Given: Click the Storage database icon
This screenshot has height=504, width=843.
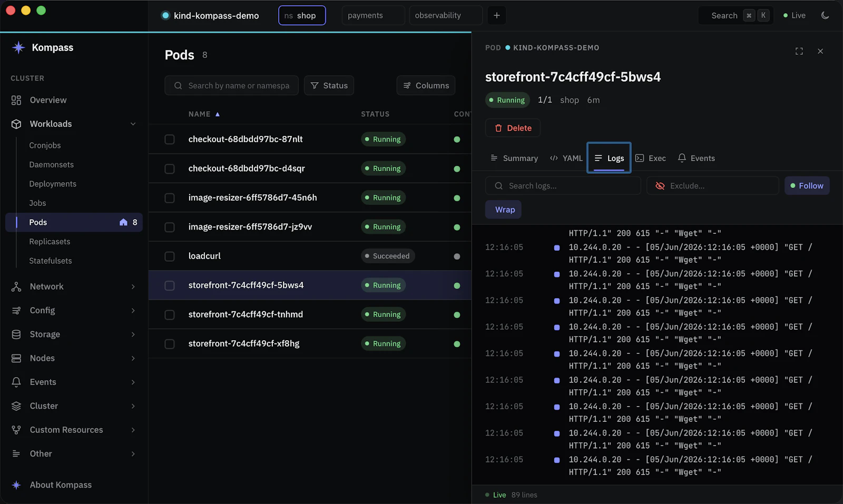Looking at the screenshot, I should click(16, 334).
